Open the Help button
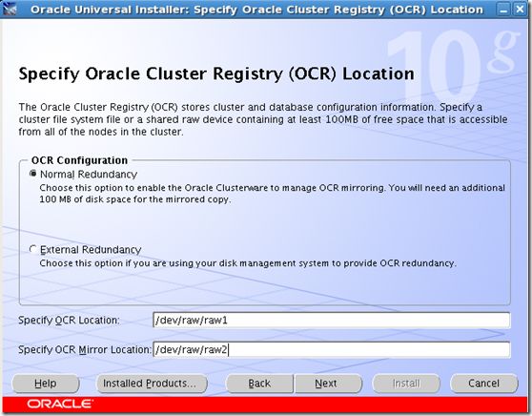The height and width of the screenshot is (416, 532). [46, 384]
